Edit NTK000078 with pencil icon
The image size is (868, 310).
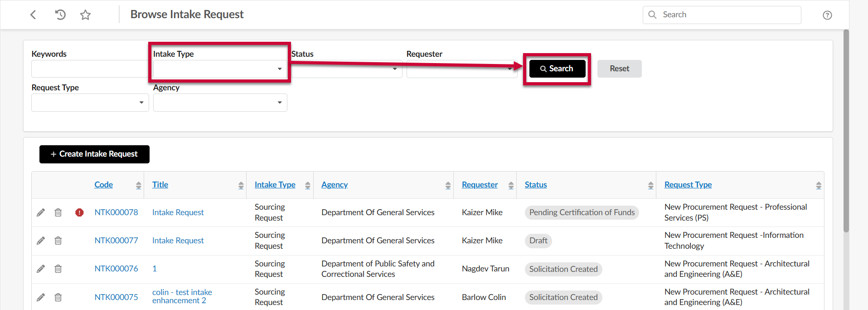tap(41, 212)
